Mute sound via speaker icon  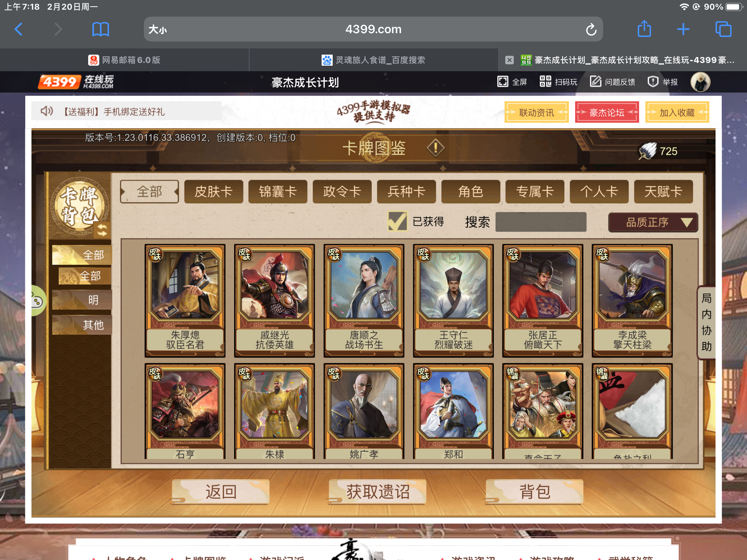(x=47, y=111)
